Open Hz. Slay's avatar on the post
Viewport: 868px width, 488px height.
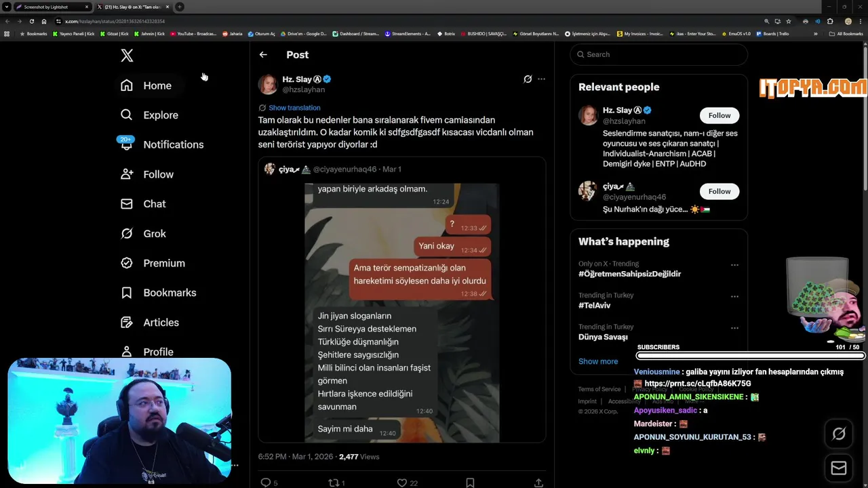point(268,85)
